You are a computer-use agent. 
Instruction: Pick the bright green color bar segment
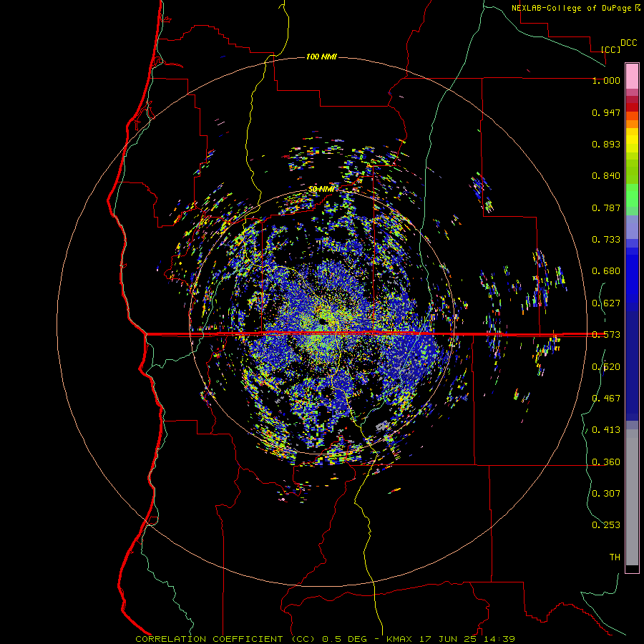(632, 195)
